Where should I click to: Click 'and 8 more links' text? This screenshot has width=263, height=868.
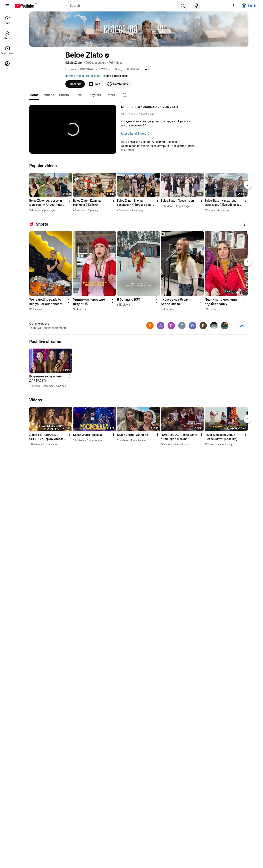(x=117, y=76)
